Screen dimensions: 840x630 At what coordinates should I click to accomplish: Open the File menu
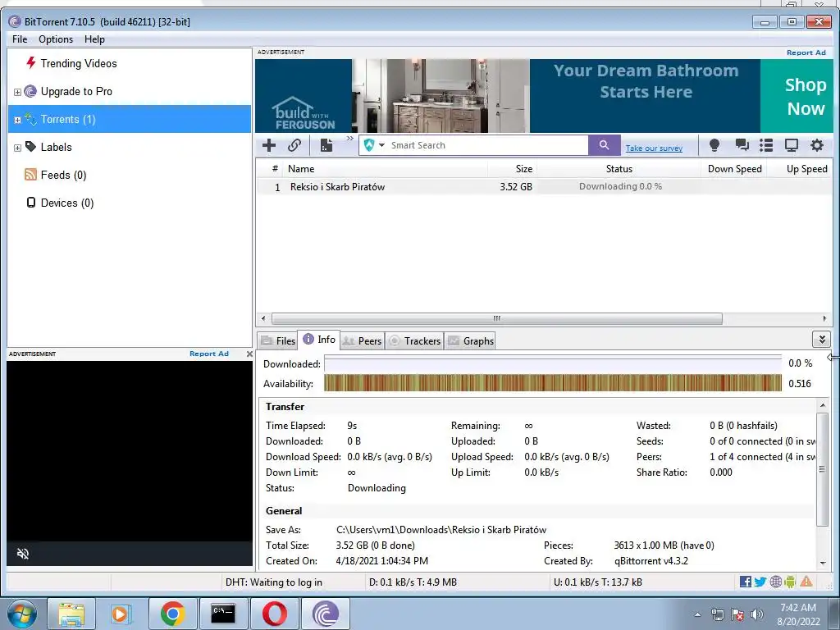tap(20, 39)
